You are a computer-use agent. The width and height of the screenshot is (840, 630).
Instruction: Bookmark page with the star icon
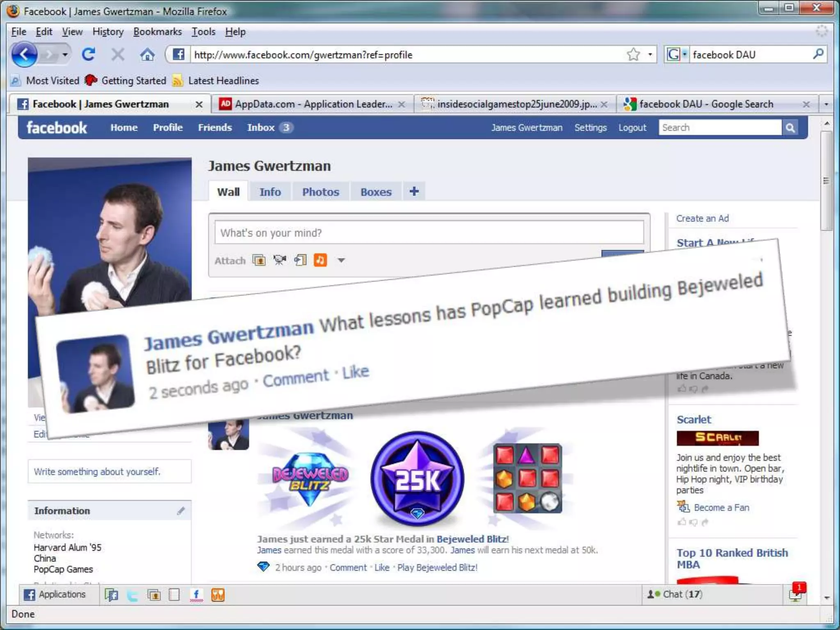633,54
